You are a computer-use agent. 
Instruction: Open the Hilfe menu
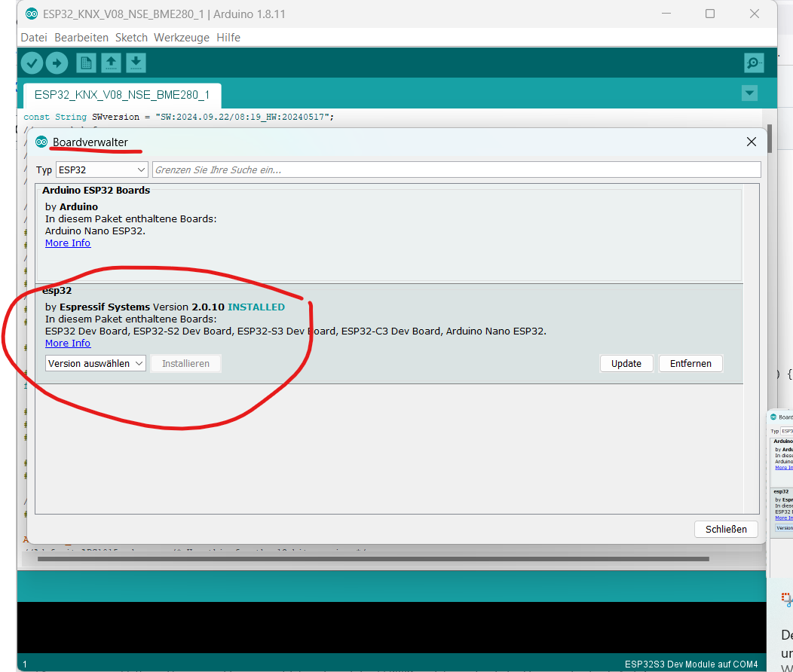pyautogui.click(x=228, y=38)
